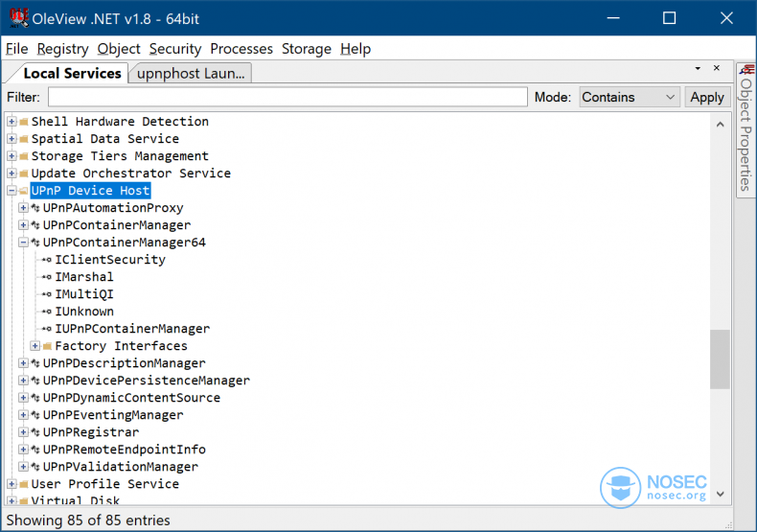The height and width of the screenshot is (532, 757).
Task: Close the active document tab
Action: [717, 68]
